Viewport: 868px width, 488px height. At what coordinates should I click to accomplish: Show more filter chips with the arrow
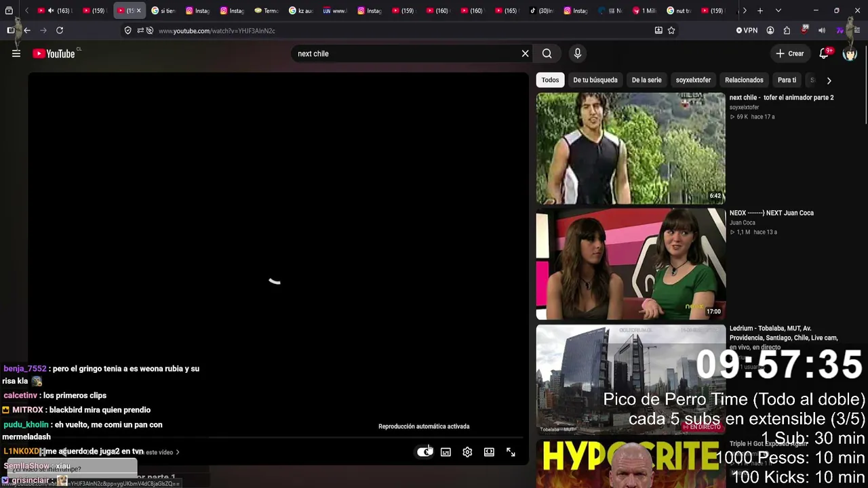829,80
